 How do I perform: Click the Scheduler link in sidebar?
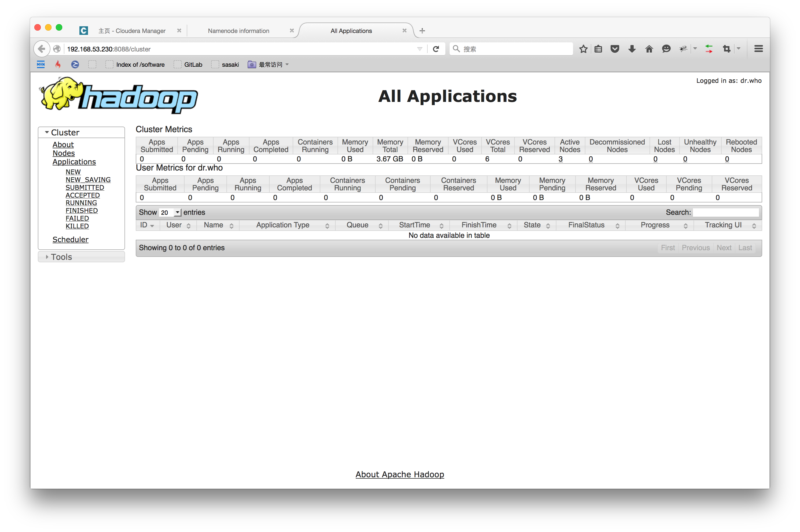[x=70, y=240]
